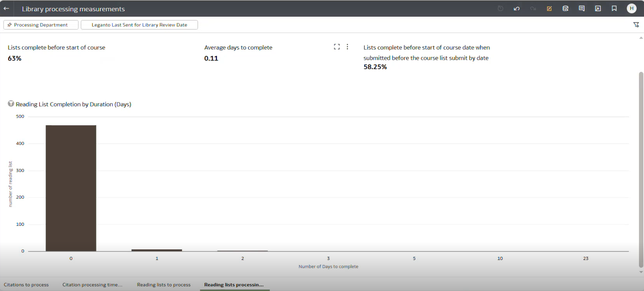Click the filter icon beside Reading List Completion

tap(11, 104)
